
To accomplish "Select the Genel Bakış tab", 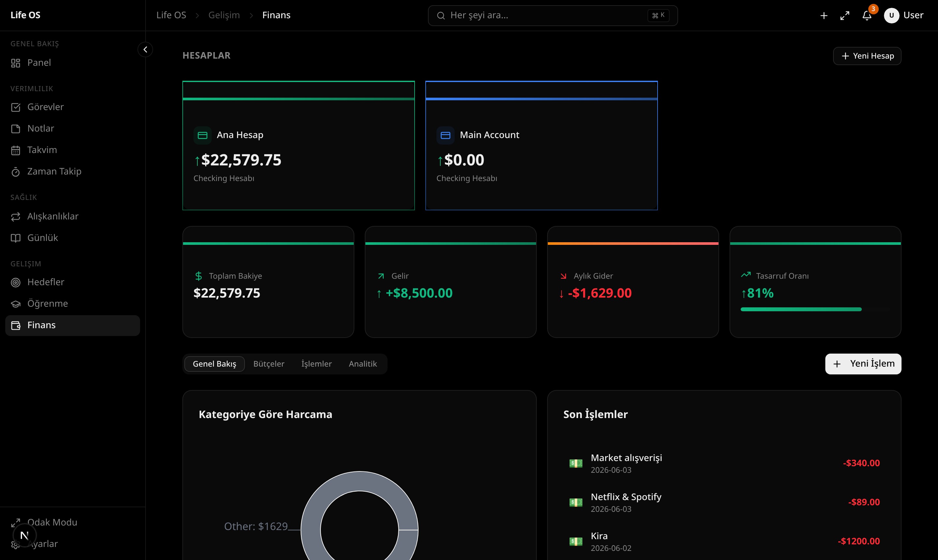I will pos(214,364).
